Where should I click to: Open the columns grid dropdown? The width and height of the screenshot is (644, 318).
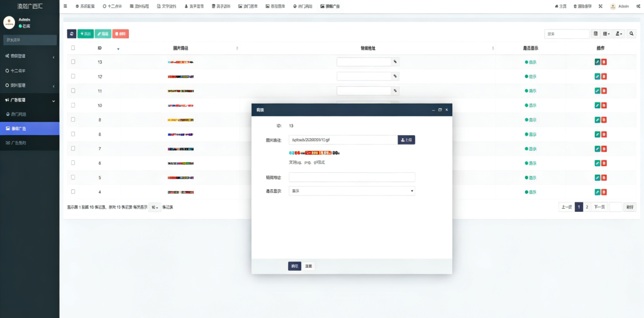pos(606,34)
